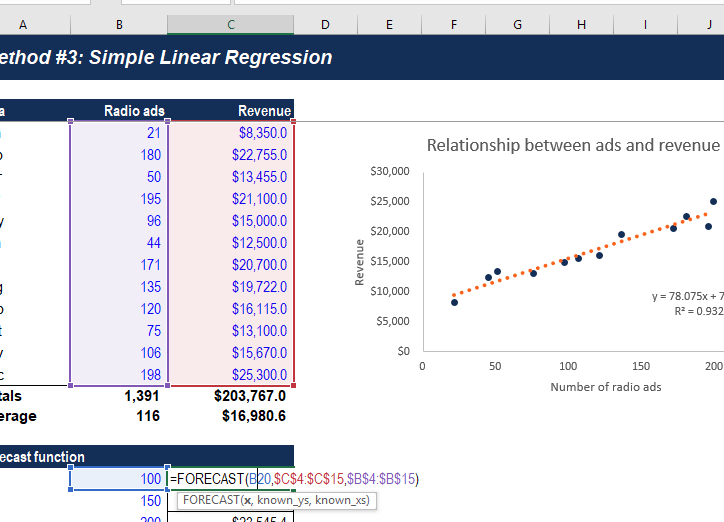Click the 'ecast function' section header

42,457
